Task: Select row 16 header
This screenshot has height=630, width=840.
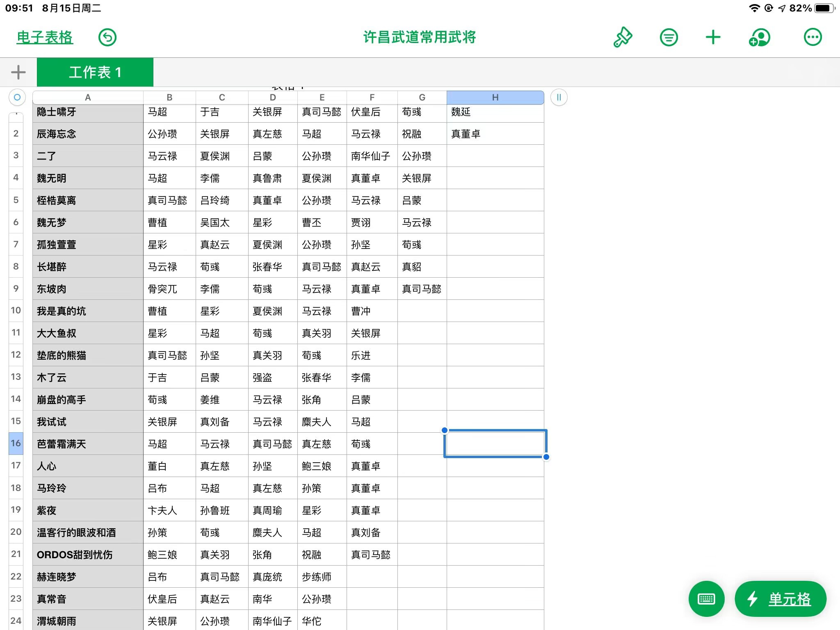Action: tap(16, 443)
